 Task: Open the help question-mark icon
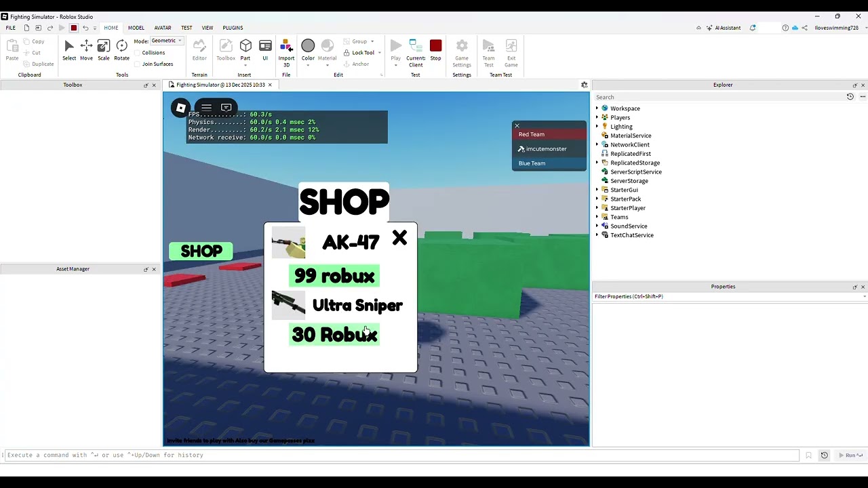[x=785, y=28]
